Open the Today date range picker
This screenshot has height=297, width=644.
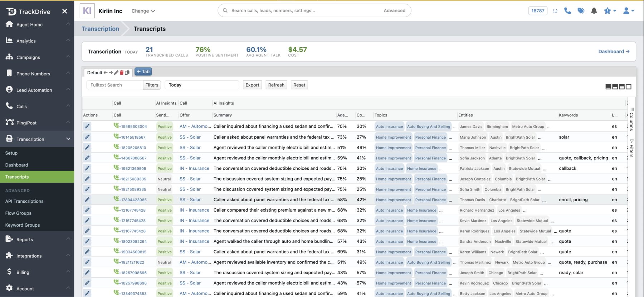202,85
